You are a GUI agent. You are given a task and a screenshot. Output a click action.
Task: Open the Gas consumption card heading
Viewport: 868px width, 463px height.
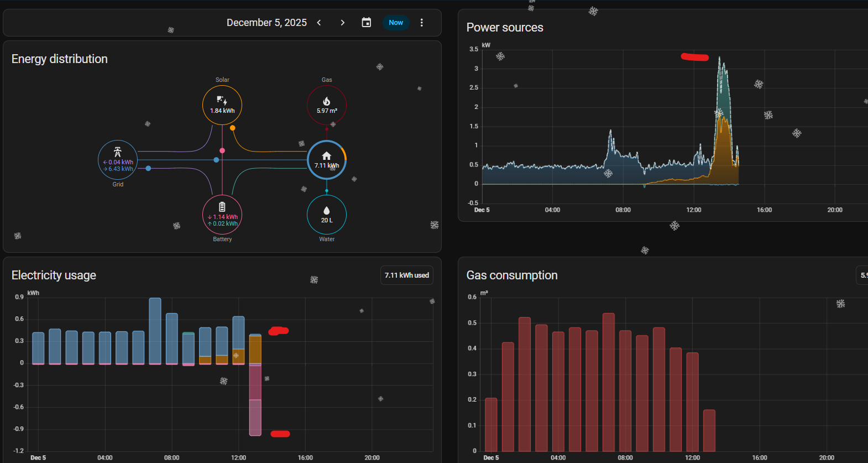point(512,275)
